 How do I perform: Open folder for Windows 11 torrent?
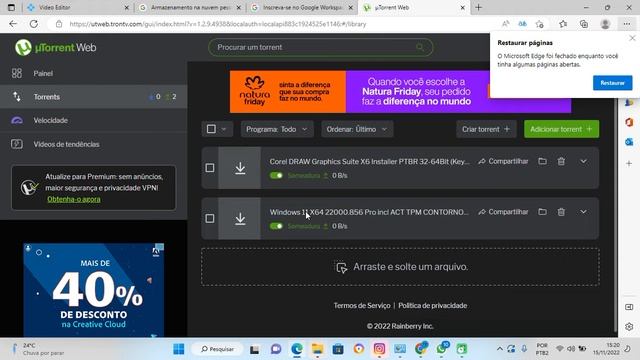pos(542,212)
